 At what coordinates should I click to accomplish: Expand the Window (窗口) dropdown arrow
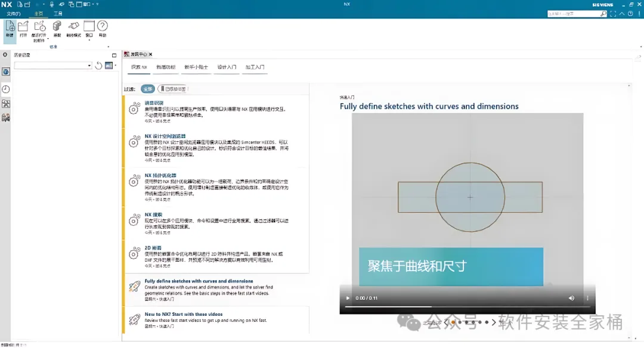point(89,40)
